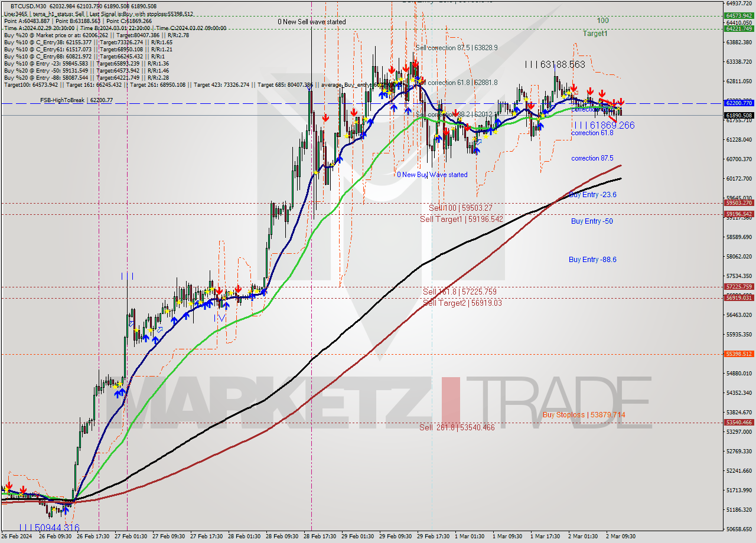The image size is (756, 543).
Task: Click the '26 Feb 2024' time axis label
Action: (16, 537)
